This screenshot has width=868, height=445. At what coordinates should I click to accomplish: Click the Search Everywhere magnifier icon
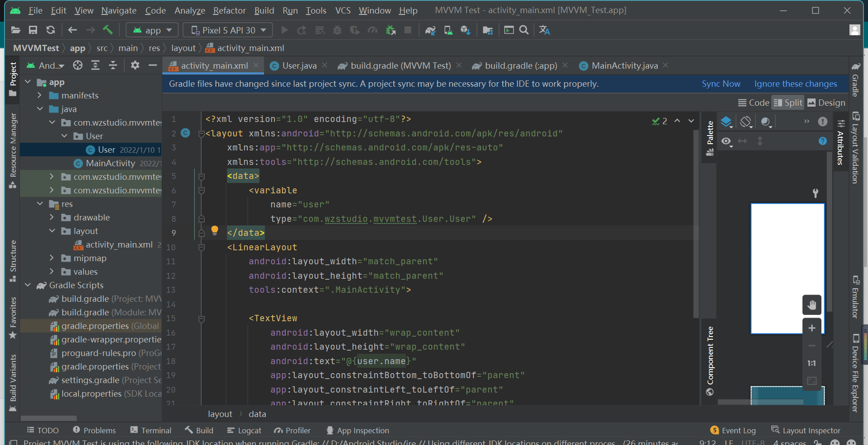[524, 30]
